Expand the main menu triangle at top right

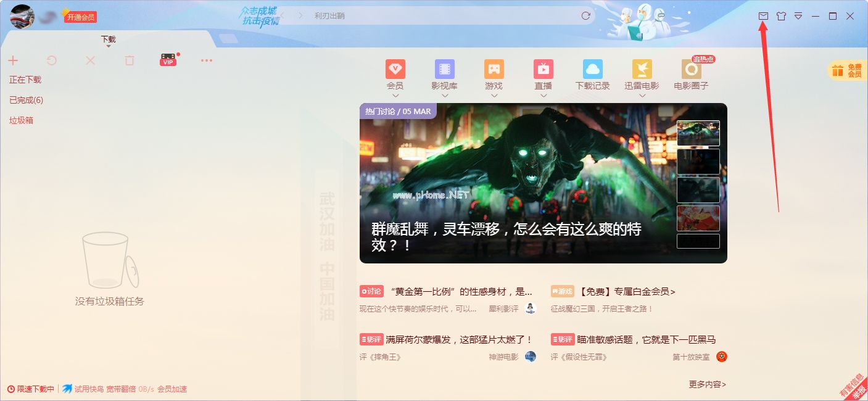pos(798,15)
